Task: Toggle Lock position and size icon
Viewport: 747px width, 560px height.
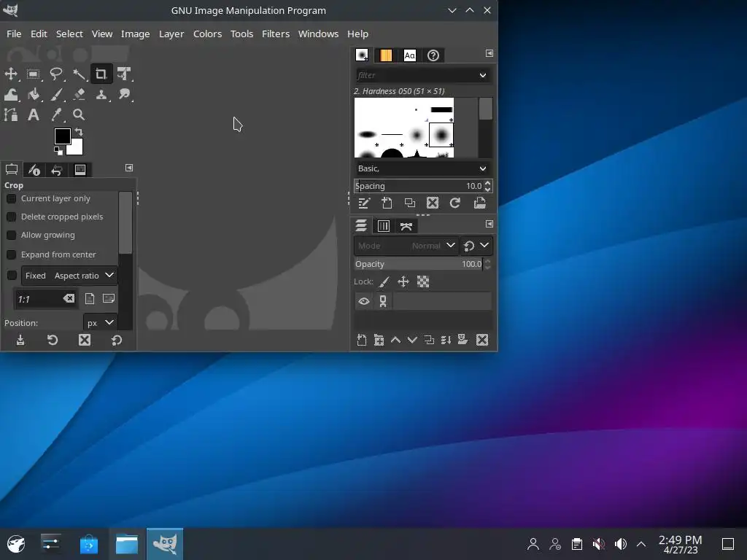Action: point(403,282)
